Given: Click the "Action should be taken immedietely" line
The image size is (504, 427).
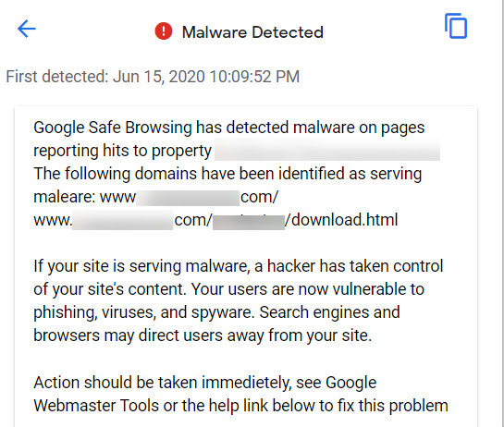Looking at the screenshot, I should pyautogui.click(x=204, y=383).
